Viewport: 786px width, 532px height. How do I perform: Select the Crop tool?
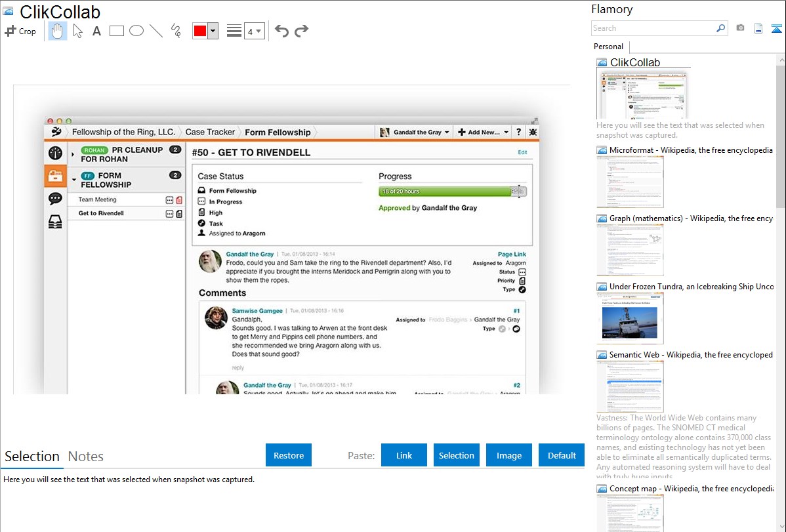(x=20, y=31)
